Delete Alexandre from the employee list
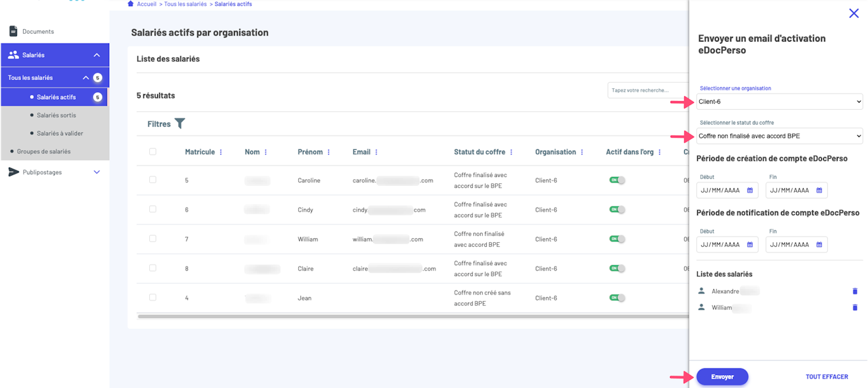Screen dimensions: 868x388 [x=854, y=291]
